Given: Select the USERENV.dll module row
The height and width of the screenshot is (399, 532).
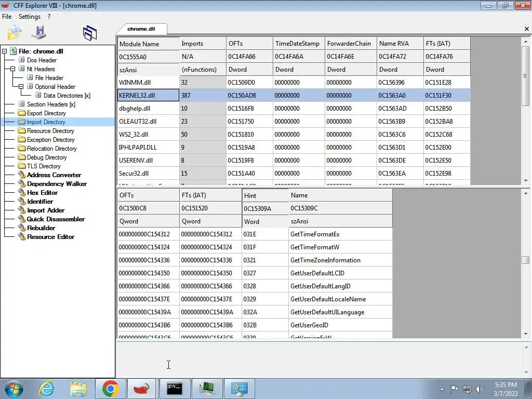Looking at the screenshot, I should coord(294,160).
